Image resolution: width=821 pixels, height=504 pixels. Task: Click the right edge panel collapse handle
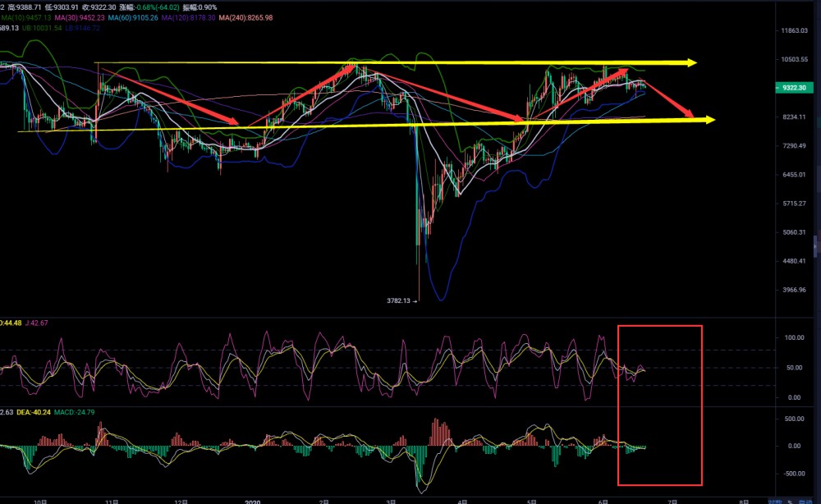tap(816, 245)
